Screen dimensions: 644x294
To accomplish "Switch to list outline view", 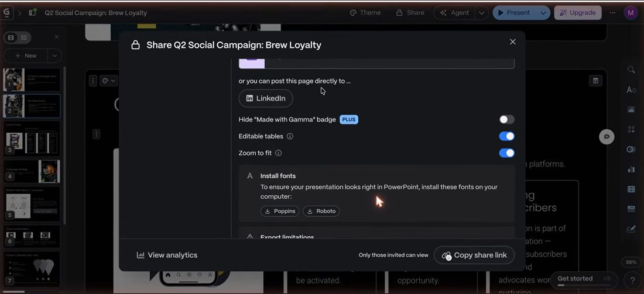I will pyautogui.click(x=24, y=38).
